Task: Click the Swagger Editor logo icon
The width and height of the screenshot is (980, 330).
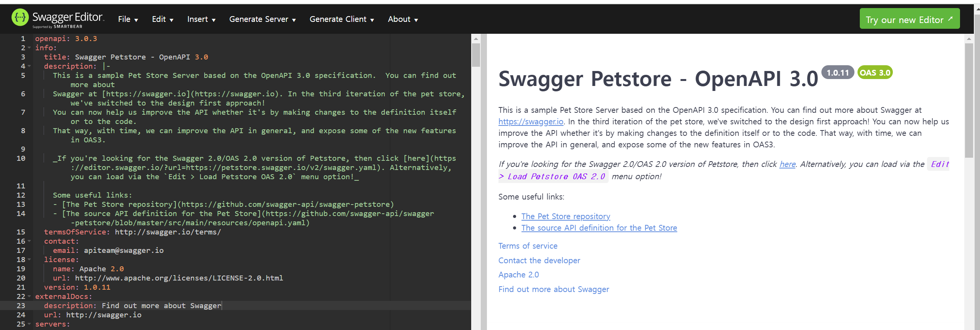Action: click(x=20, y=17)
